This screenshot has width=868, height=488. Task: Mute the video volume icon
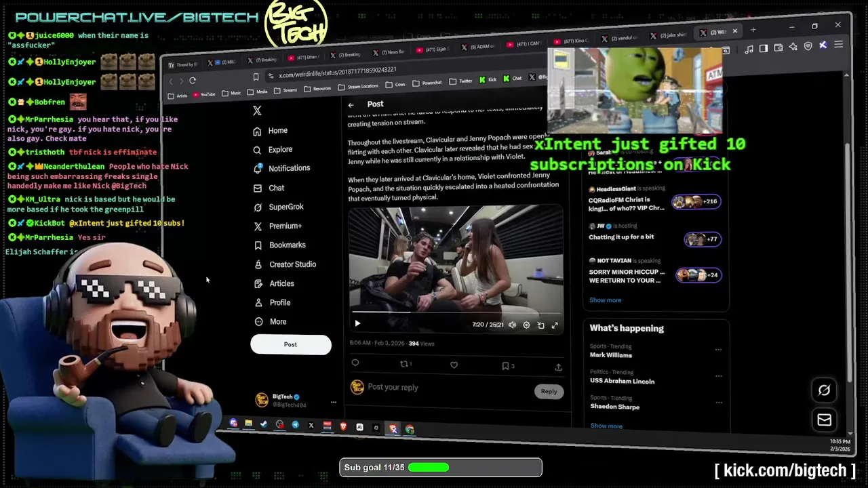point(512,325)
